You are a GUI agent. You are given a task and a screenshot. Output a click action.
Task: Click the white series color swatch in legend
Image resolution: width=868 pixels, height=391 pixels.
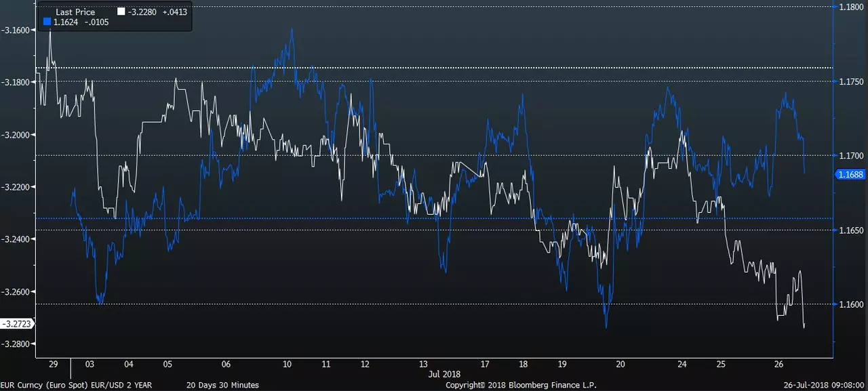(121, 12)
